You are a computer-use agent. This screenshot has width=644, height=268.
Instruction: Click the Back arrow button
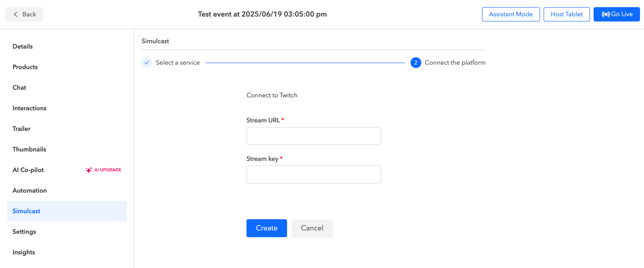coord(24,14)
